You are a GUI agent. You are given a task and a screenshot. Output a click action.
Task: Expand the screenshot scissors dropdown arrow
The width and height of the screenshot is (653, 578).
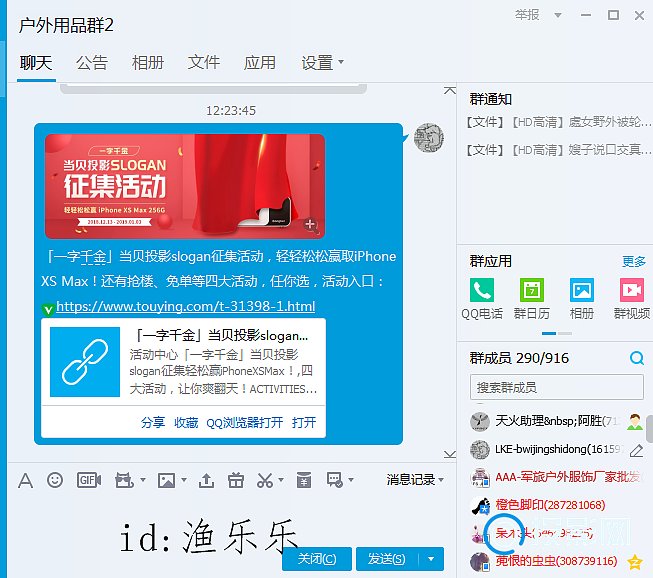[x=281, y=480]
